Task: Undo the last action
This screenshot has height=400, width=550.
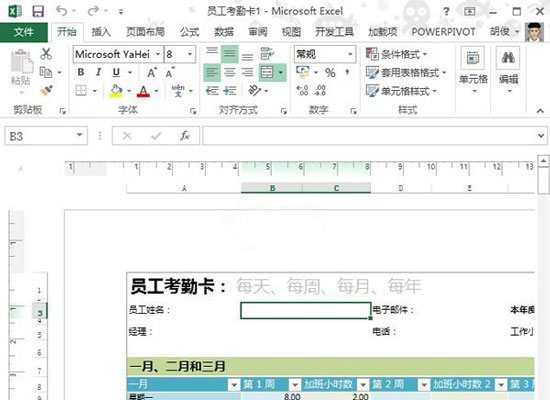Action: 62,11
